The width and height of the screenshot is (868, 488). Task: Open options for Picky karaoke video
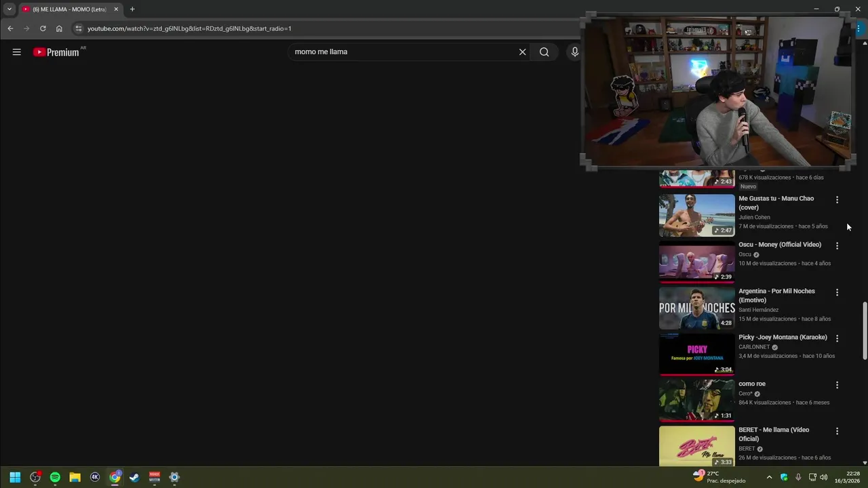click(837, 338)
